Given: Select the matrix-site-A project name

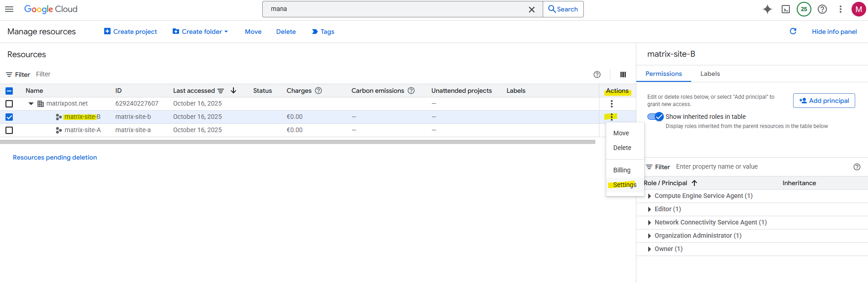Looking at the screenshot, I should [83, 130].
